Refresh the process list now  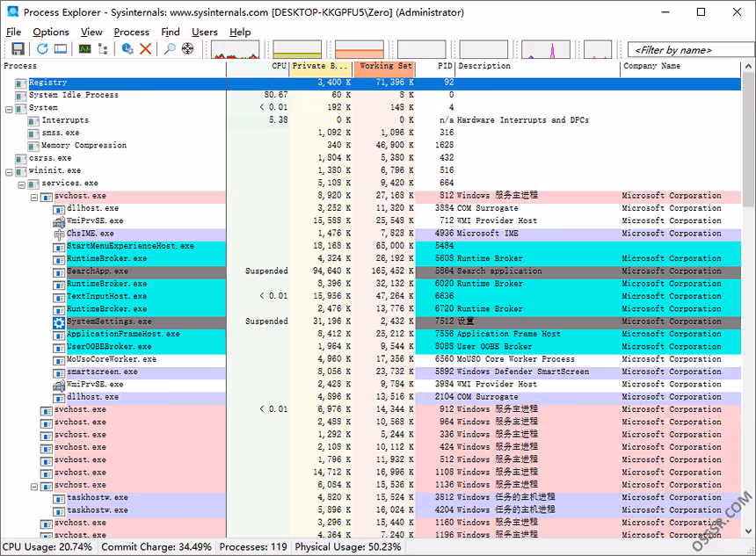pyautogui.click(x=42, y=48)
